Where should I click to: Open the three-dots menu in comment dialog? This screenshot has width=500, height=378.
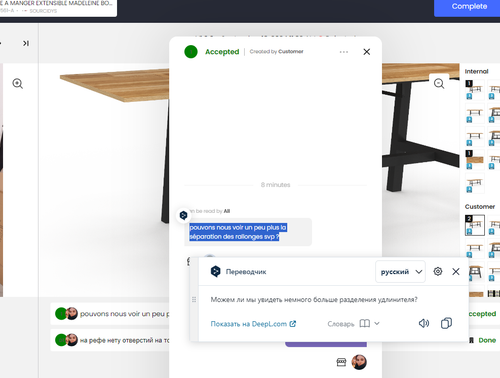click(344, 52)
